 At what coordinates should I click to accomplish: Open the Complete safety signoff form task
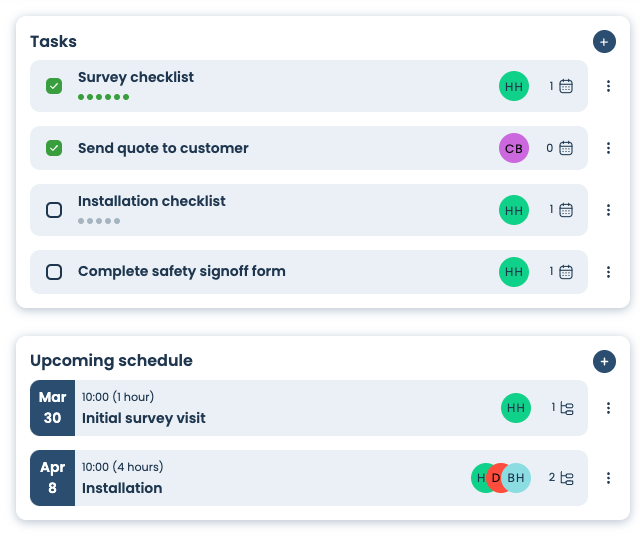[182, 271]
